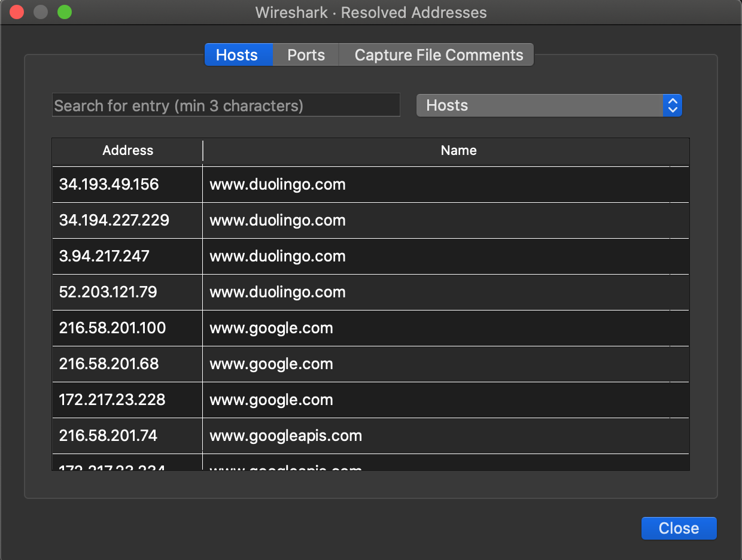Click the Name column header

(x=458, y=151)
